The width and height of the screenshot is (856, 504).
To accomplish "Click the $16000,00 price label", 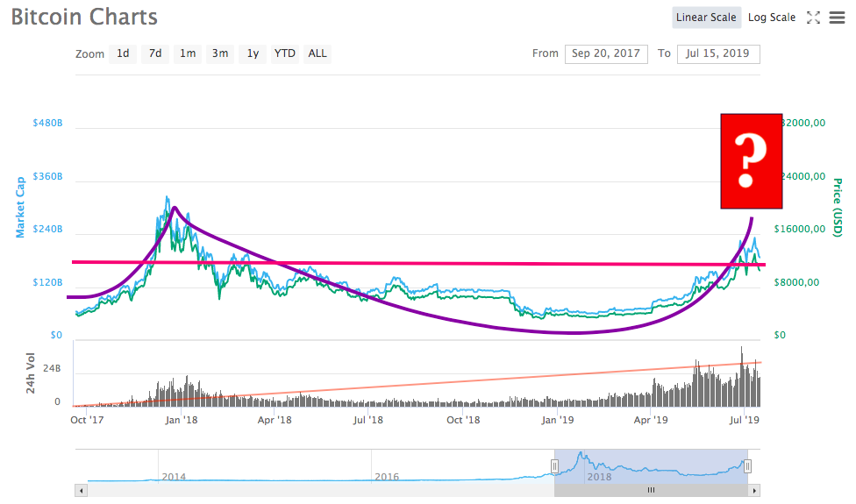I will [x=800, y=229].
